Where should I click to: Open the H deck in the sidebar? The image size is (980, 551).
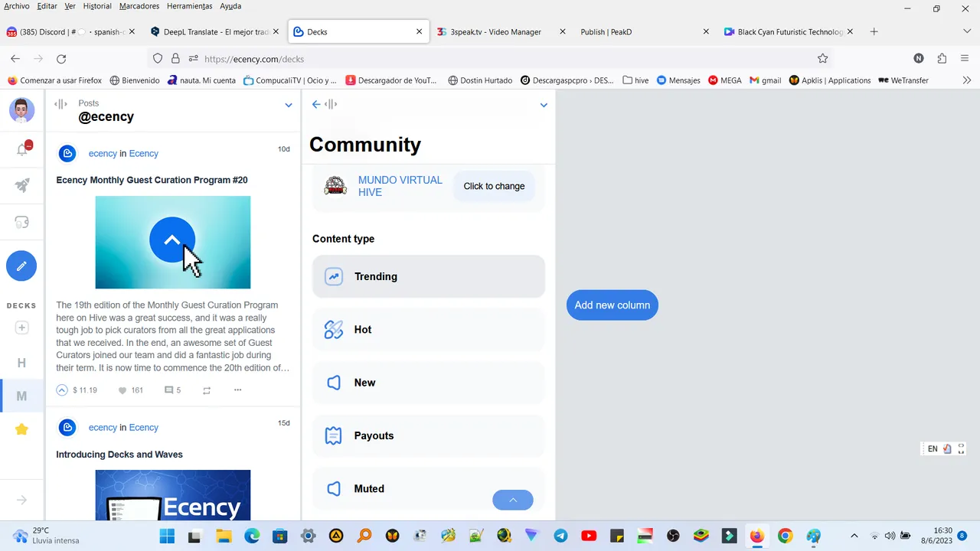pos(21,363)
